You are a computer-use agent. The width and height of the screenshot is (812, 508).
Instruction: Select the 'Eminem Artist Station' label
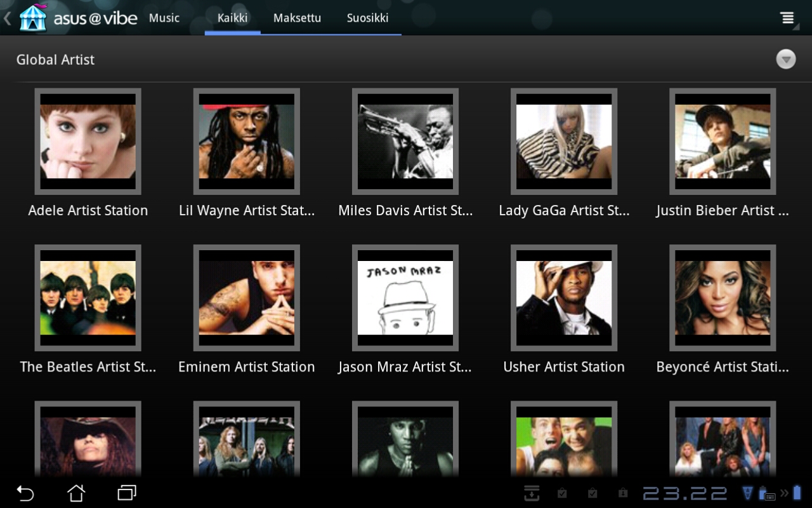click(247, 366)
